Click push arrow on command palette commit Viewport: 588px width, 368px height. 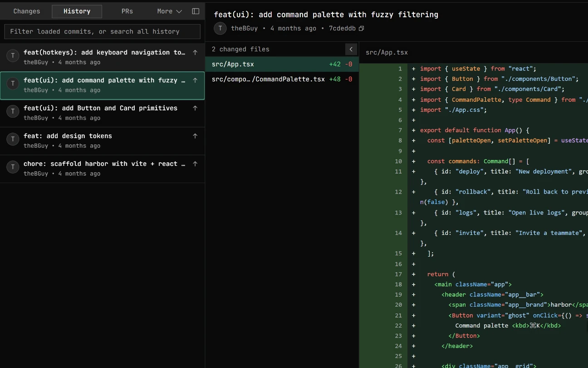tap(195, 80)
